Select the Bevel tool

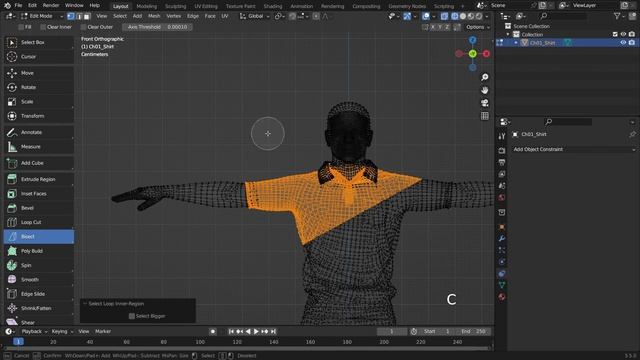point(39,208)
